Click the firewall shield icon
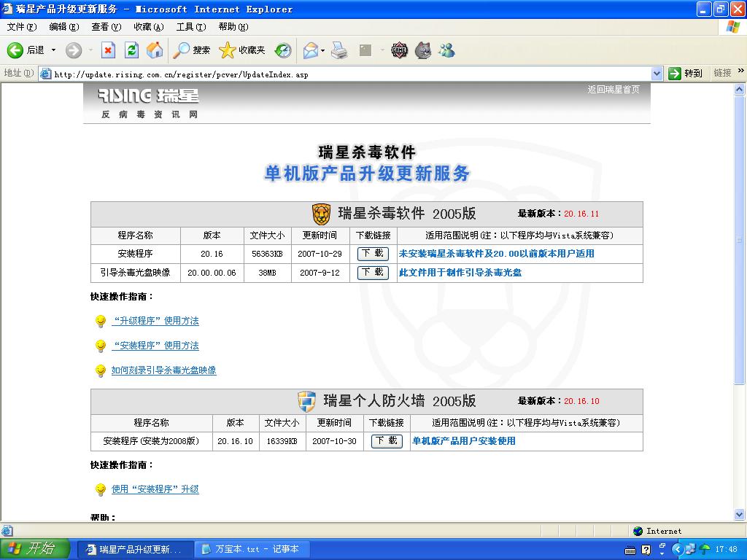This screenshot has height=560, width=747. pos(307,401)
